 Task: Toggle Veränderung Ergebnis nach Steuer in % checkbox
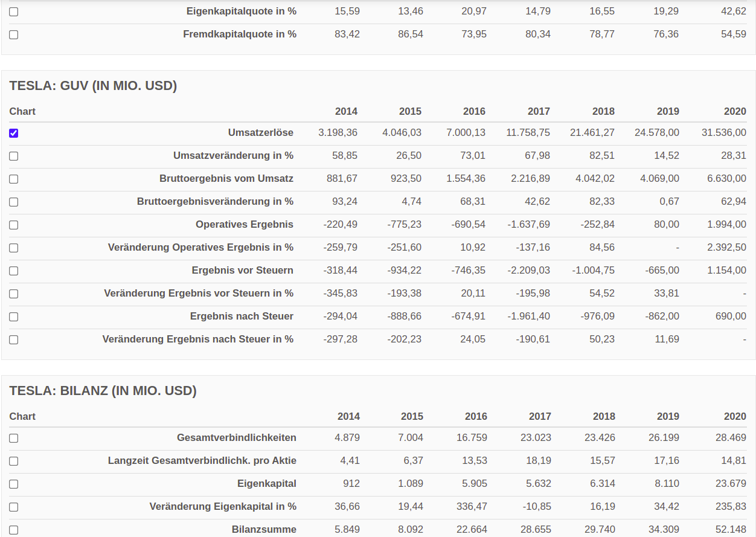click(14, 340)
